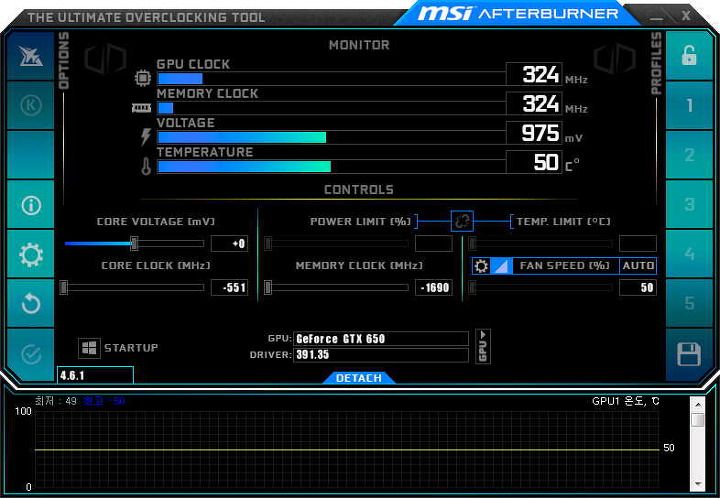Select profile slot 2
This screenshot has height=498, width=720.
click(x=689, y=155)
